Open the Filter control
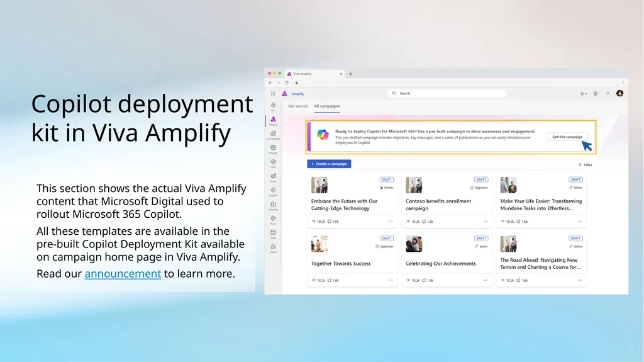Viewport: 644px width, 362px height. point(586,165)
